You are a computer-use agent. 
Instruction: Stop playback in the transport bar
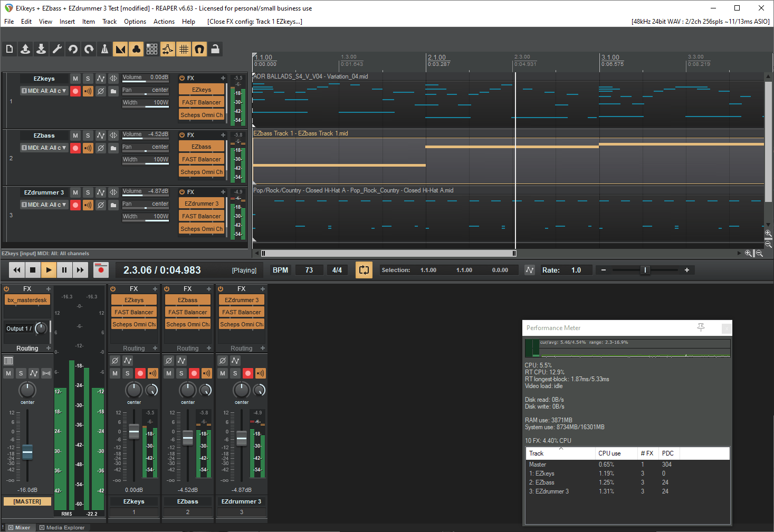click(x=33, y=270)
